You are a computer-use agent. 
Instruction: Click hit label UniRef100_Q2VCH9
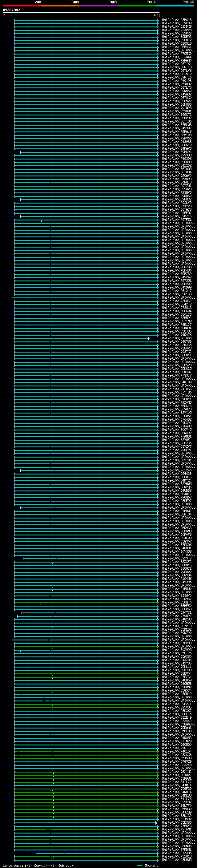[176, 23]
